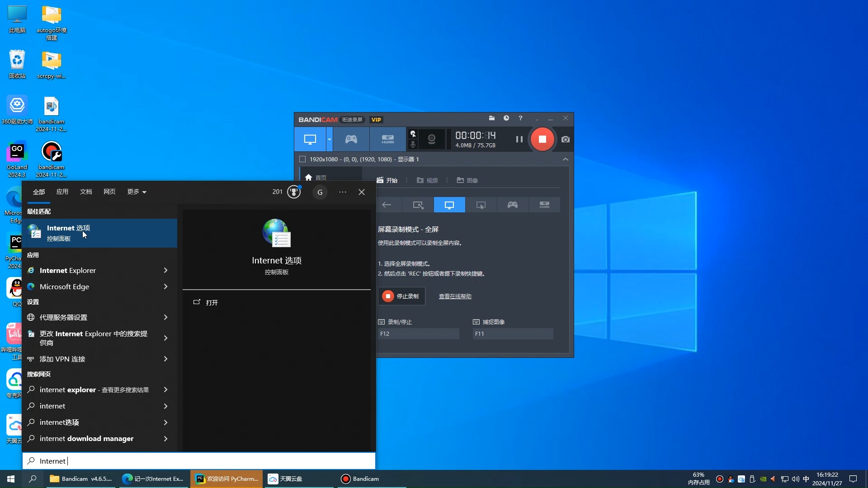
Task: Open notification center icon in taskbar
Action: click(x=853, y=479)
